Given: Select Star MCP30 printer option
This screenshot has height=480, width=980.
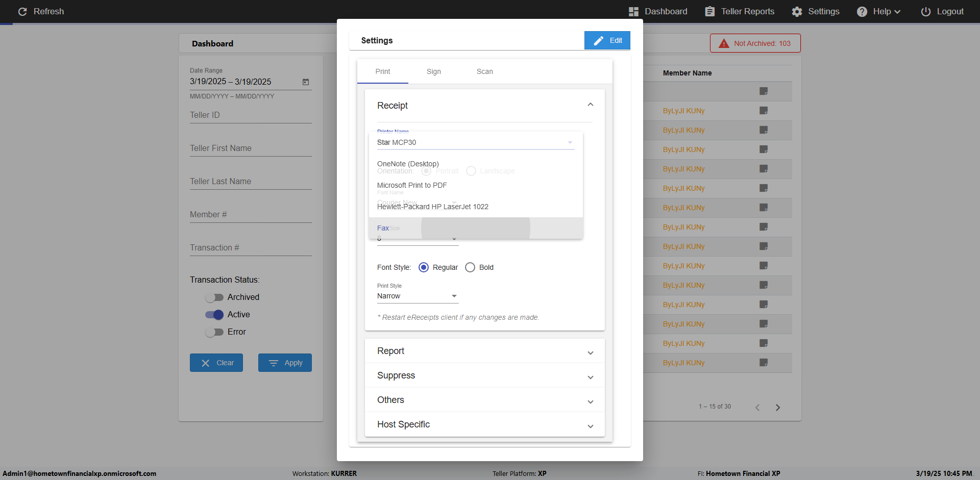Looking at the screenshot, I should [x=476, y=142].
